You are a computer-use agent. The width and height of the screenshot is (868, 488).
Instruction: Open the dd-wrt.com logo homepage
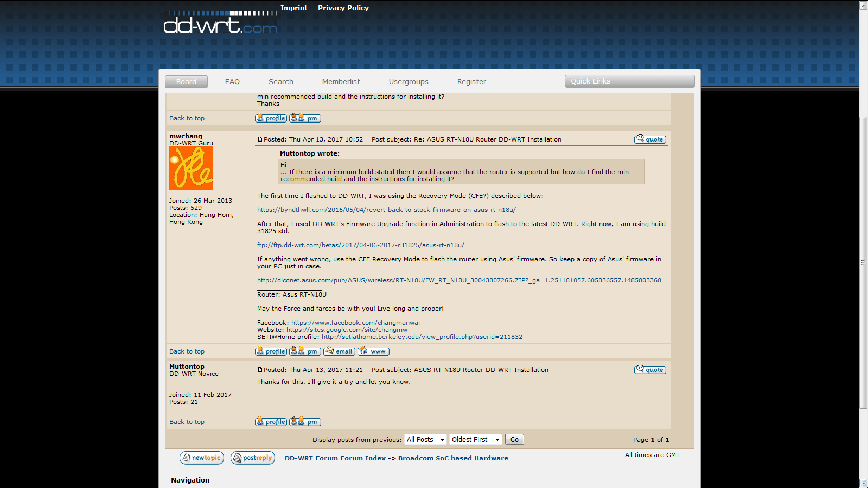220,23
